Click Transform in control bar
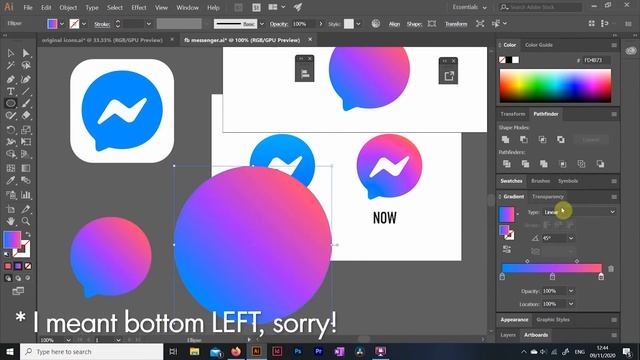The height and width of the screenshot is (360, 640). [x=456, y=24]
